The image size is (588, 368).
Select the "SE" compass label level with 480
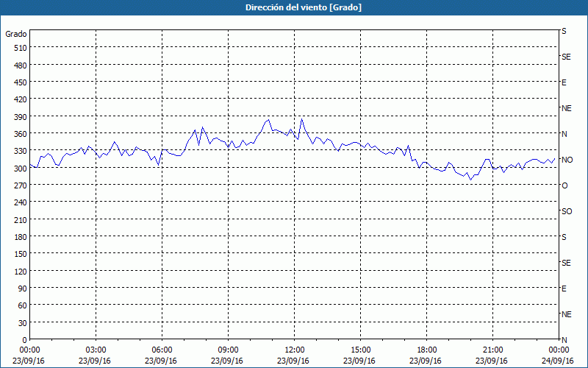point(566,57)
